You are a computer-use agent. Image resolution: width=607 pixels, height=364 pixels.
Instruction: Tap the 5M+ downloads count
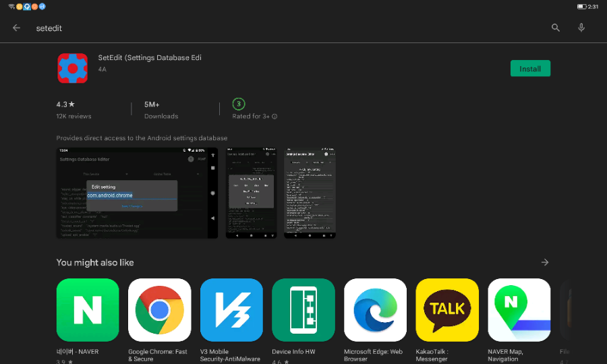click(152, 104)
